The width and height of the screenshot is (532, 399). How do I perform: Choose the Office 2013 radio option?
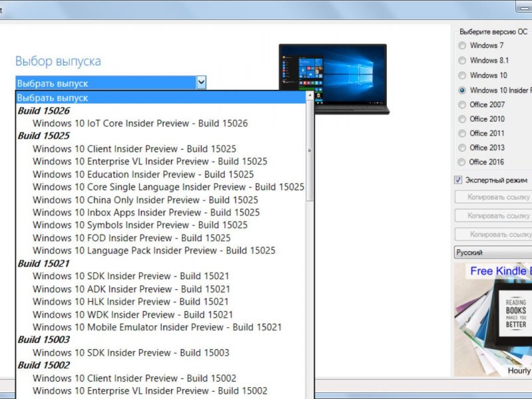(462, 148)
